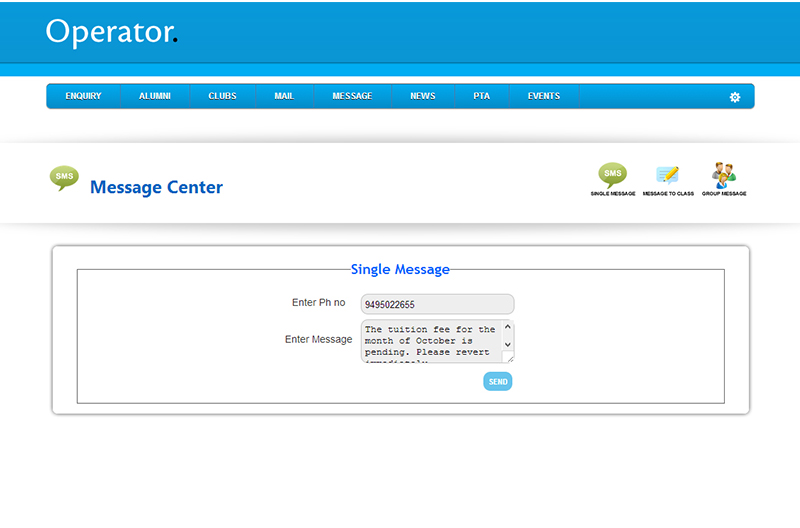Navigate to the PTA section
The image size is (800, 528).
tap(482, 96)
